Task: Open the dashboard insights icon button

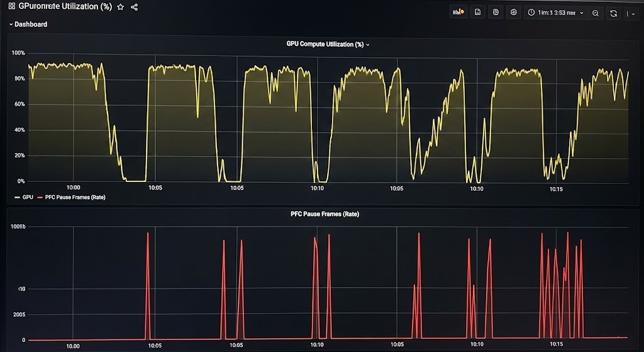Action: [x=496, y=12]
